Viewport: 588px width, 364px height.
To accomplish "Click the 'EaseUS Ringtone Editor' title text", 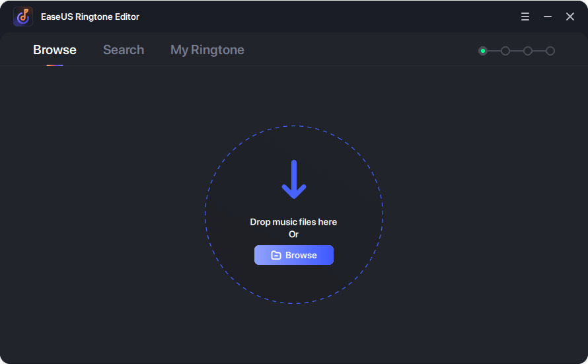I will pyautogui.click(x=90, y=17).
